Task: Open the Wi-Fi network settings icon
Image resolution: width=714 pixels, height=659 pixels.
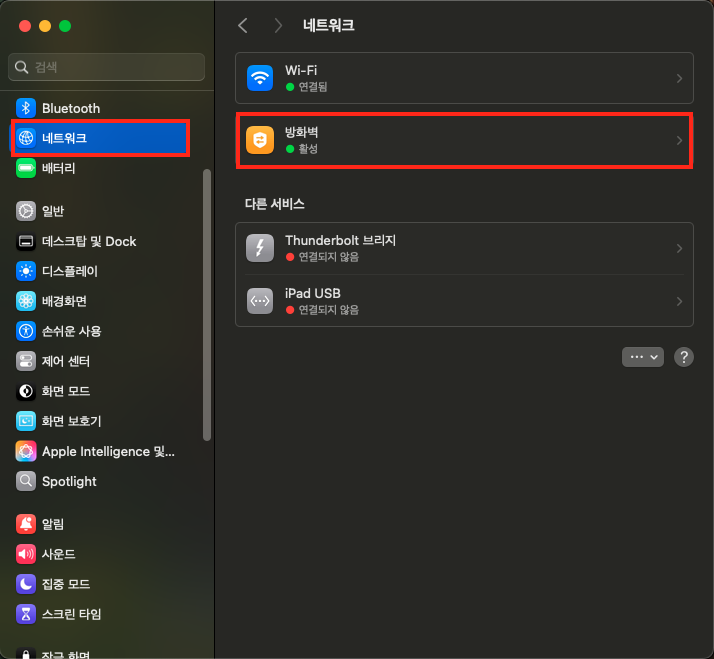Action: coord(260,78)
